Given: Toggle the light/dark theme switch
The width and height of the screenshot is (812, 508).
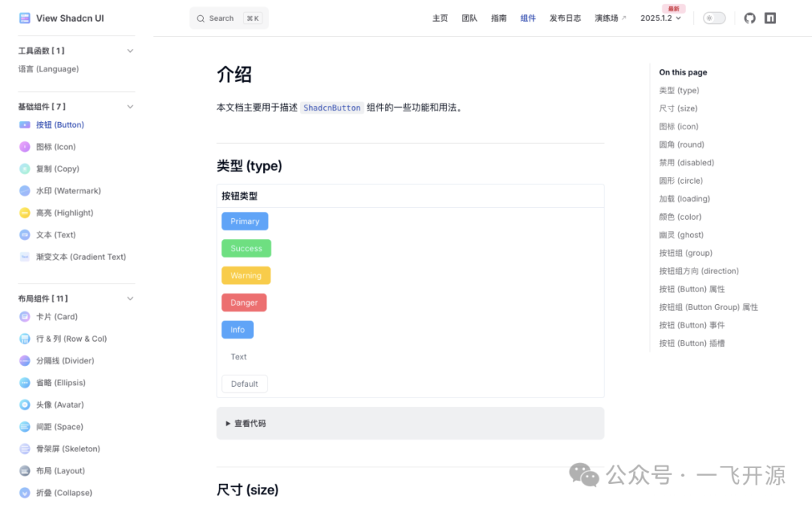Looking at the screenshot, I should [714, 18].
